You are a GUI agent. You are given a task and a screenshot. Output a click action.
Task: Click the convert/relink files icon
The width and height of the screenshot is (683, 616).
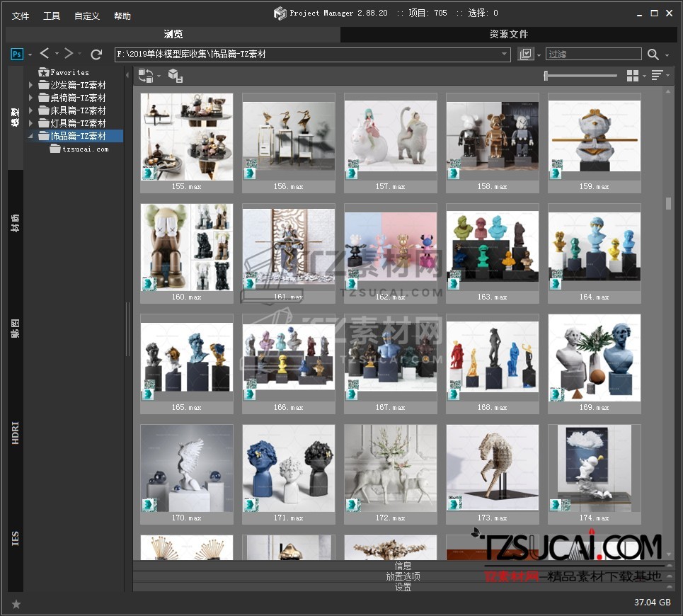click(146, 76)
